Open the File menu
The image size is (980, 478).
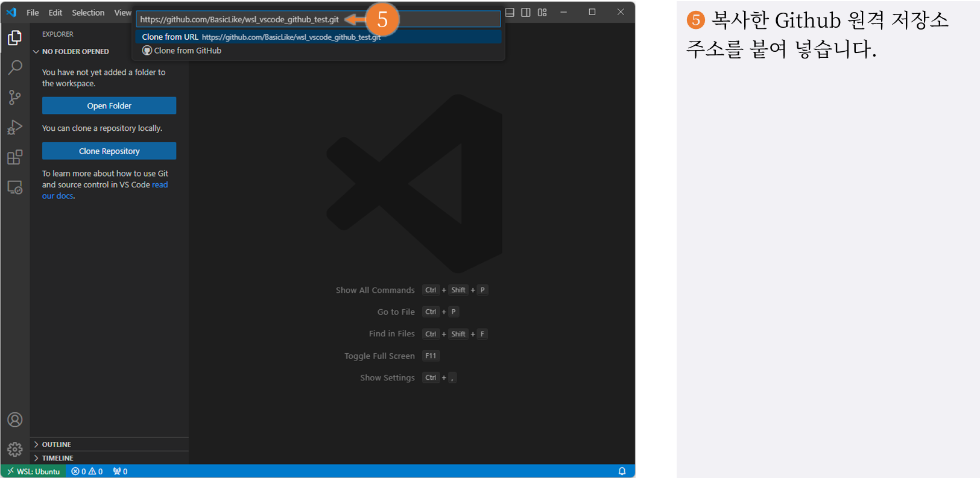click(x=33, y=13)
